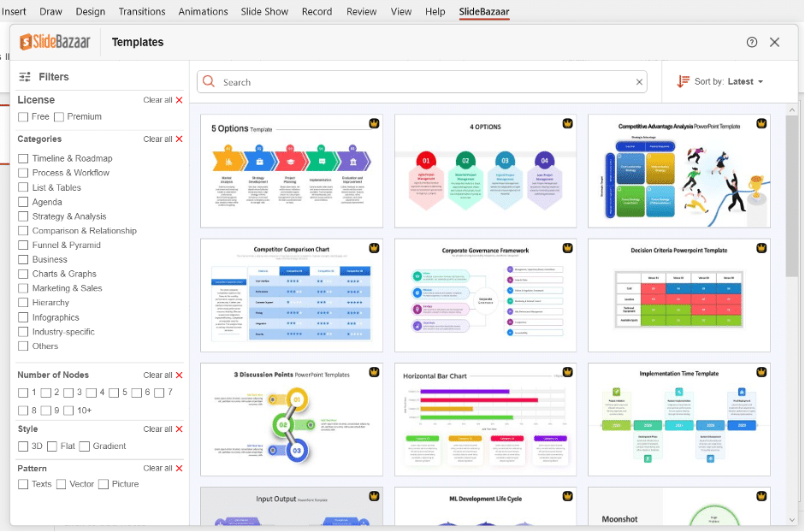Click premium crown on 5 Options template

coord(374,123)
